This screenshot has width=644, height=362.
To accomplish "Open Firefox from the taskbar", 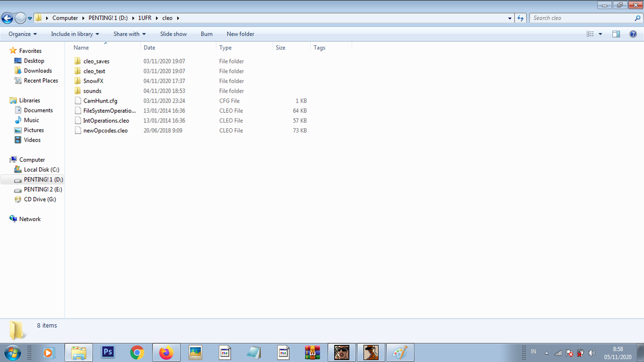I will click(166, 352).
